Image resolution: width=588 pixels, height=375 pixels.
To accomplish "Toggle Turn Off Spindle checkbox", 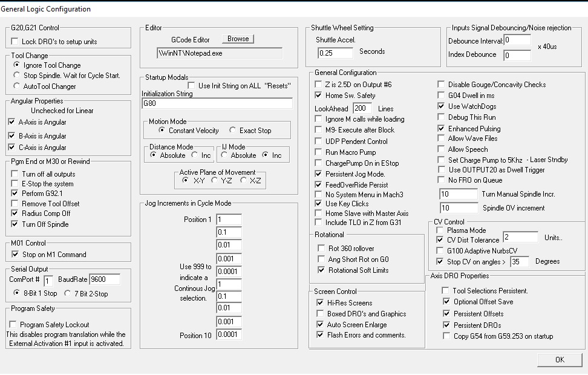I will 15,224.
